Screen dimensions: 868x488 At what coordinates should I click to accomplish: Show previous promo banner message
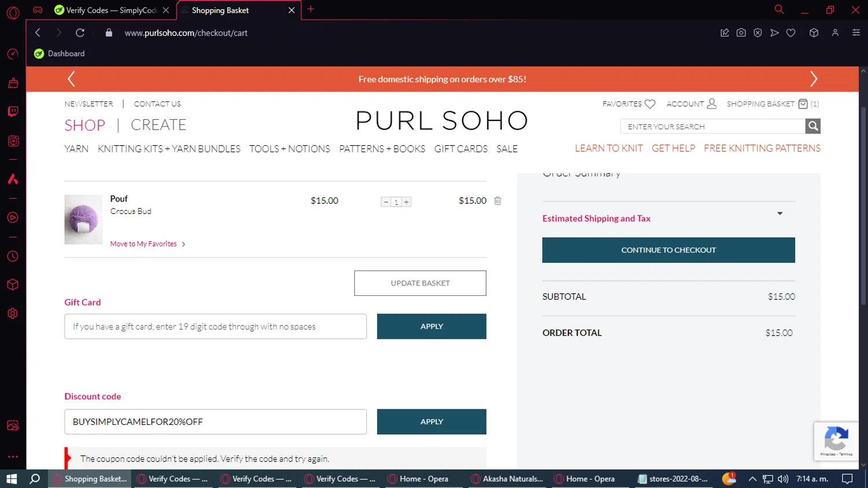(x=71, y=79)
